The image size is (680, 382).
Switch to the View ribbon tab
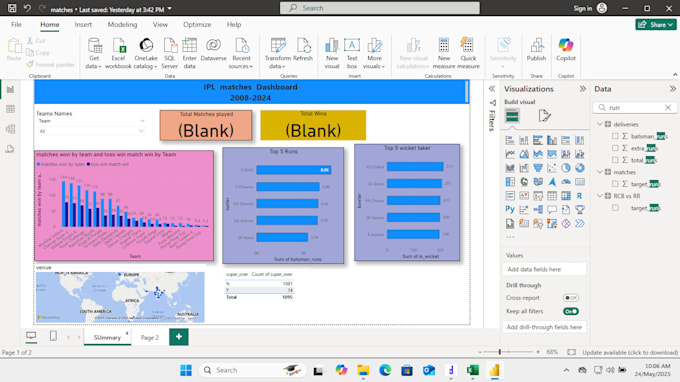pos(160,25)
